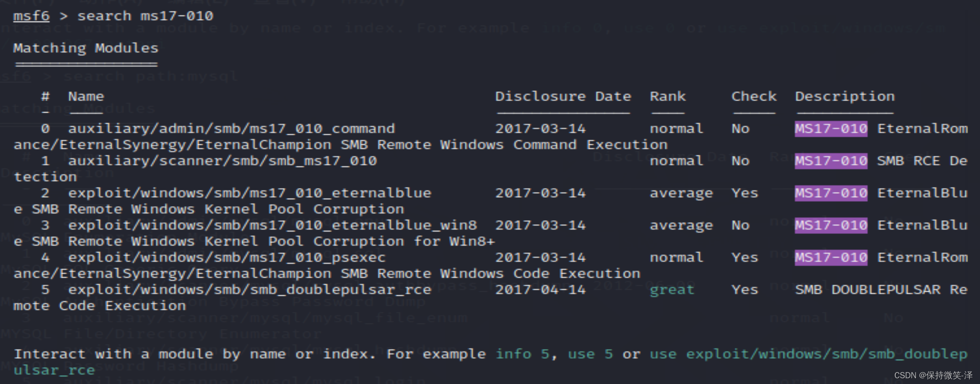Image resolution: width=980 pixels, height=384 pixels.
Task: Click the 'Matching Modules' heading
Action: [x=86, y=48]
